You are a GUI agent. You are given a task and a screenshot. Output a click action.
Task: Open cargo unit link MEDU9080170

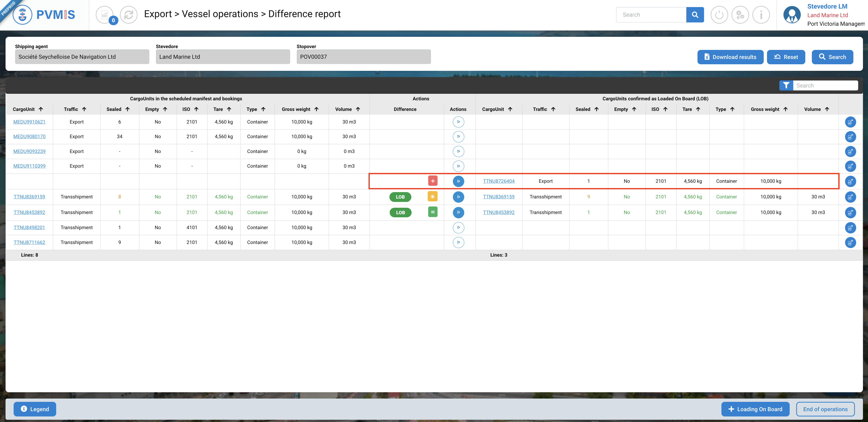click(x=29, y=137)
